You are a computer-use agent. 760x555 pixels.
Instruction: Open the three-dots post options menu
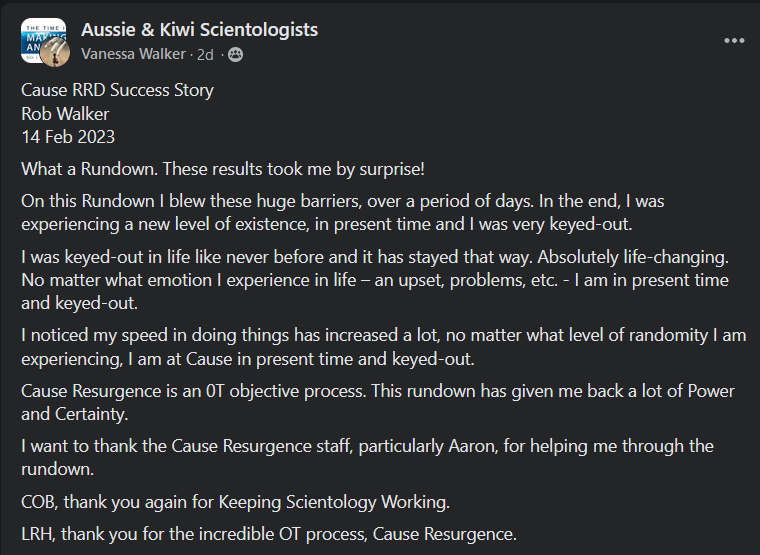[734, 41]
